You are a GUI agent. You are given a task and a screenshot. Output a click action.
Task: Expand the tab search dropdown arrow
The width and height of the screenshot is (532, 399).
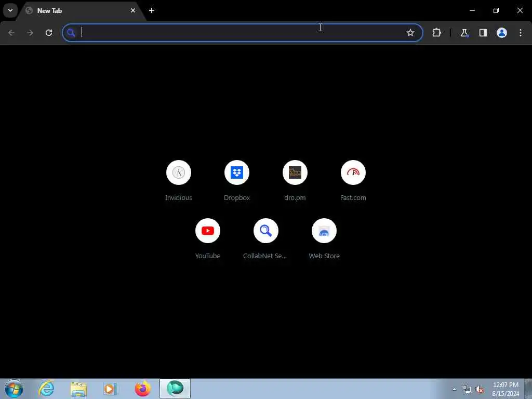tap(10, 10)
